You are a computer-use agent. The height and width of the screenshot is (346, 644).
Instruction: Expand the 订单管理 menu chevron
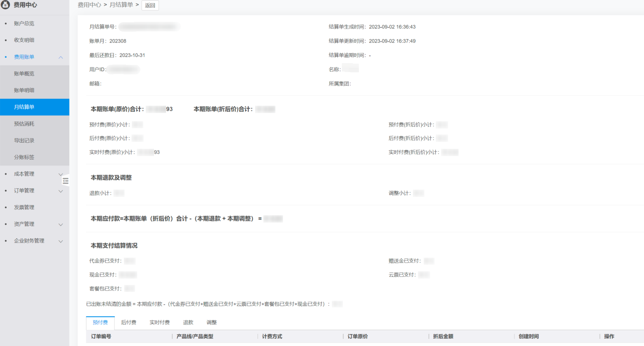coord(61,191)
